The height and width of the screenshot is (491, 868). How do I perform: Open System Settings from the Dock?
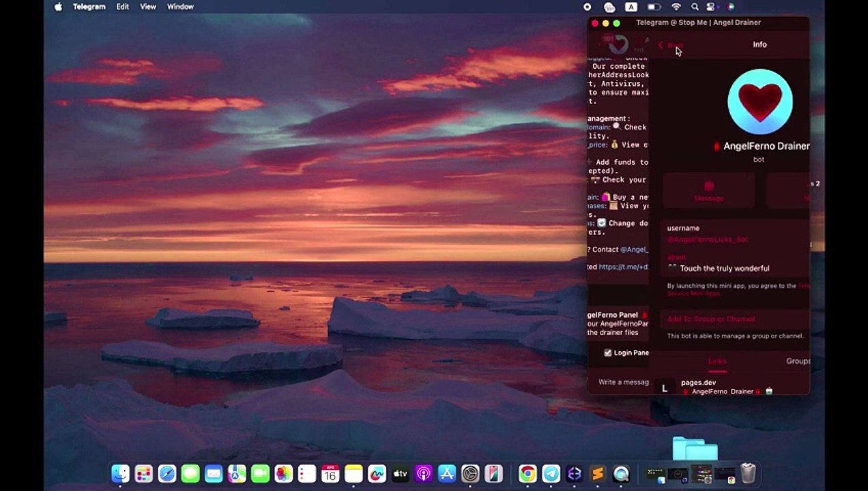click(x=470, y=473)
